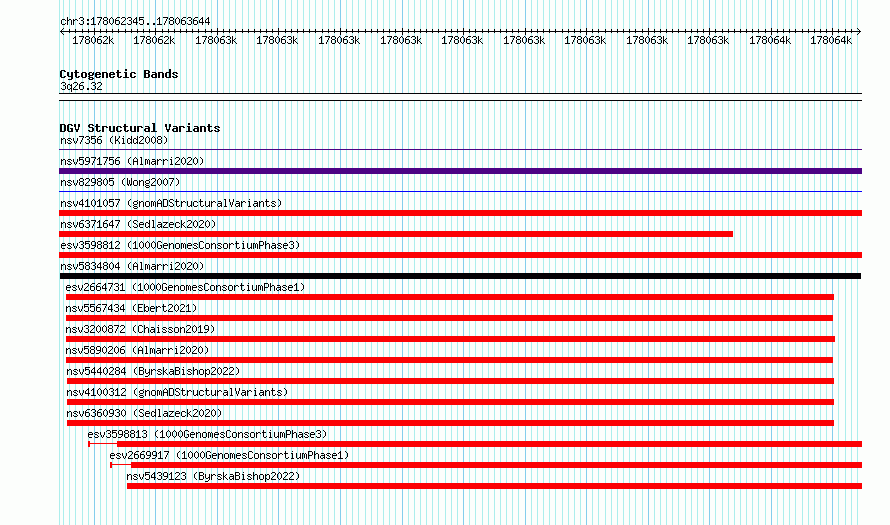Image resolution: width=890 pixels, height=525 pixels.
Task: Select the Cytogenetic Bands track title
Action: tap(119, 74)
